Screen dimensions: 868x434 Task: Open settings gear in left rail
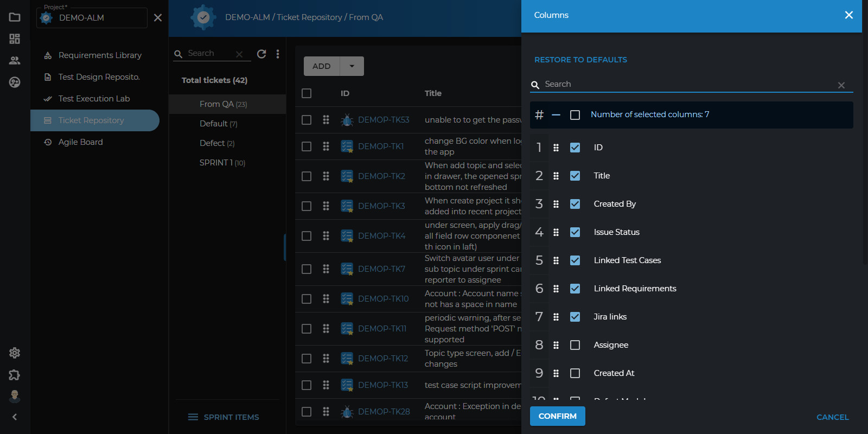pyautogui.click(x=15, y=353)
